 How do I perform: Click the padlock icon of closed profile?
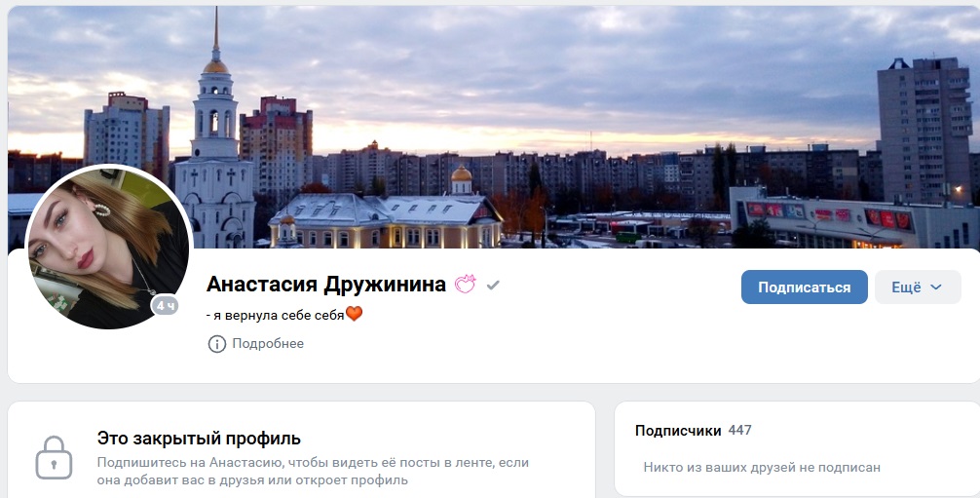coord(54,457)
